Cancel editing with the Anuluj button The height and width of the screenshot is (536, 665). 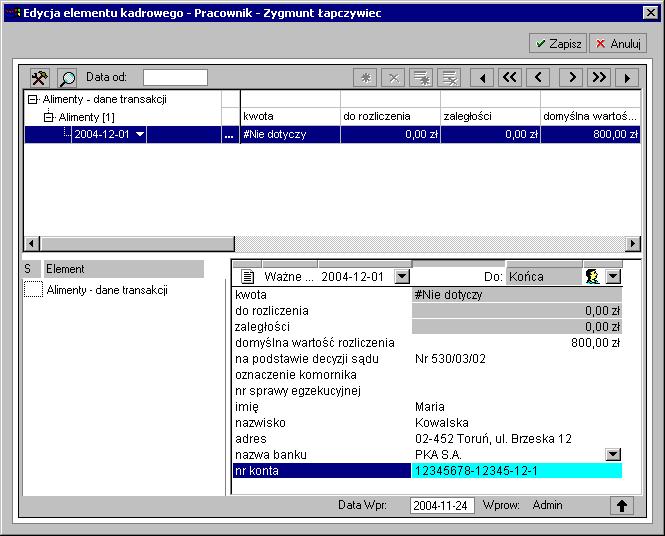(x=618, y=43)
